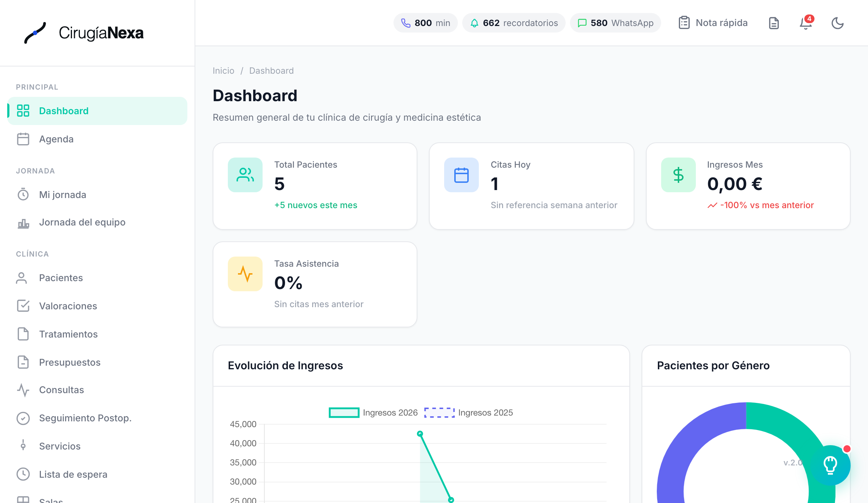Click the Inicio breadcrumb link
The height and width of the screenshot is (503, 868).
224,71
